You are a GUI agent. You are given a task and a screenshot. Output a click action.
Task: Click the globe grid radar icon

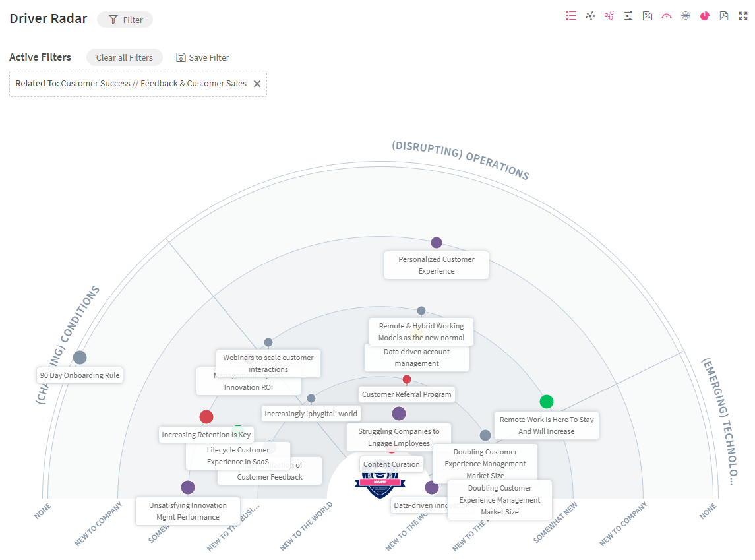click(686, 16)
